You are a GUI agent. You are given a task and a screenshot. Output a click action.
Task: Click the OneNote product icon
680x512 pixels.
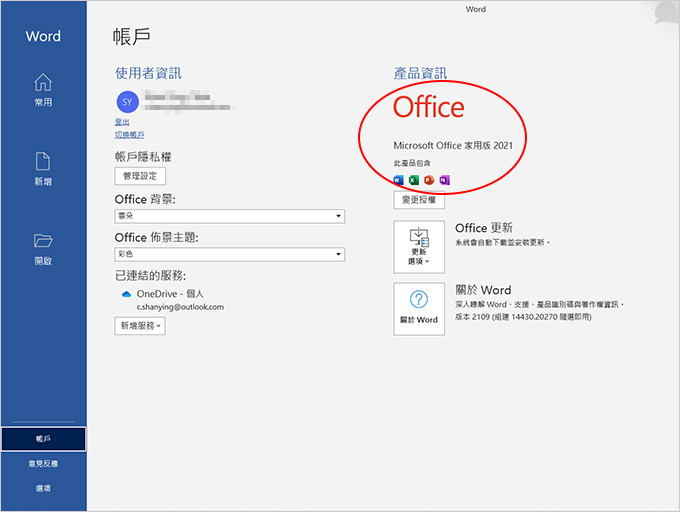click(x=445, y=180)
